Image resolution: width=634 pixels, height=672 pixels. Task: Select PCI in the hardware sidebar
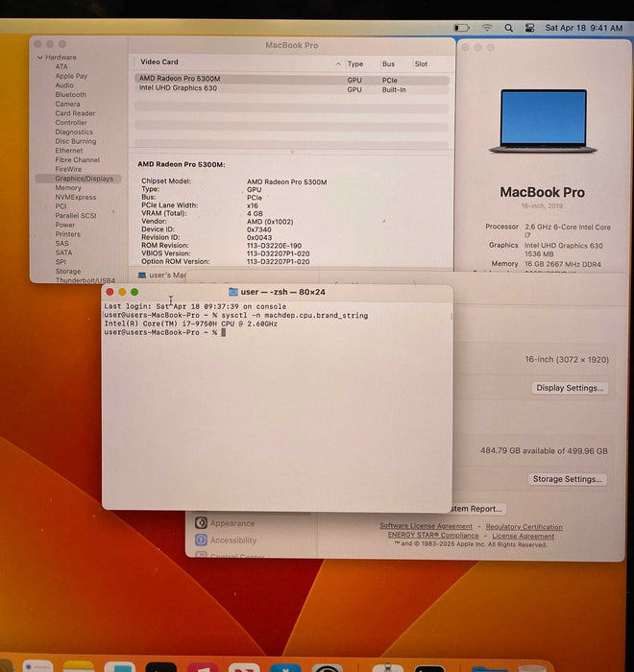click(x=61, y=206)
